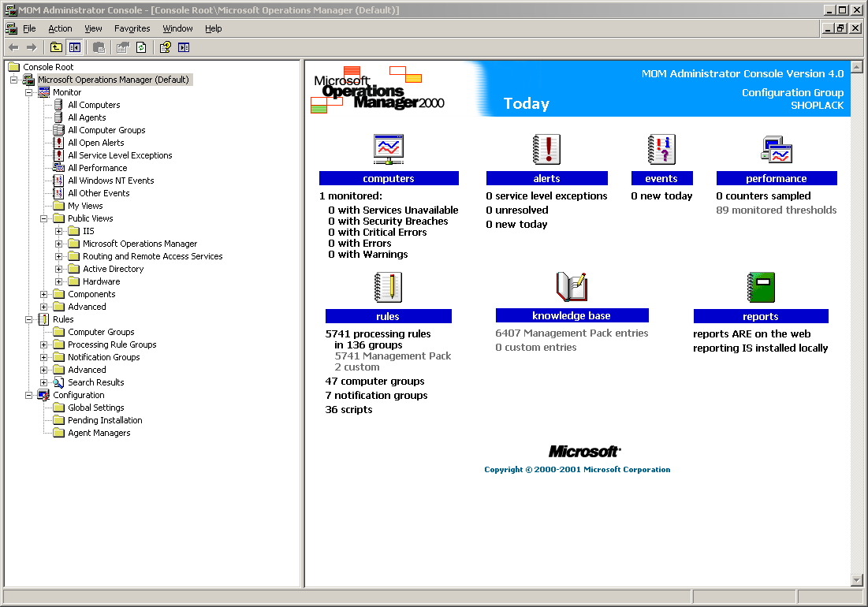The height and width of the screenshot is (607, 868).
Task: Click the blue reports link bar
Action: point(761,316)
